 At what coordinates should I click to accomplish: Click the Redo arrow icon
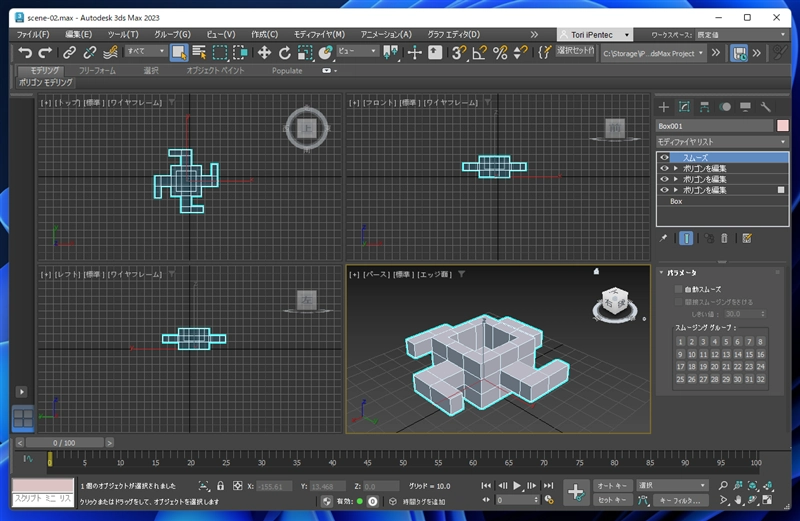tap(45, 52)
